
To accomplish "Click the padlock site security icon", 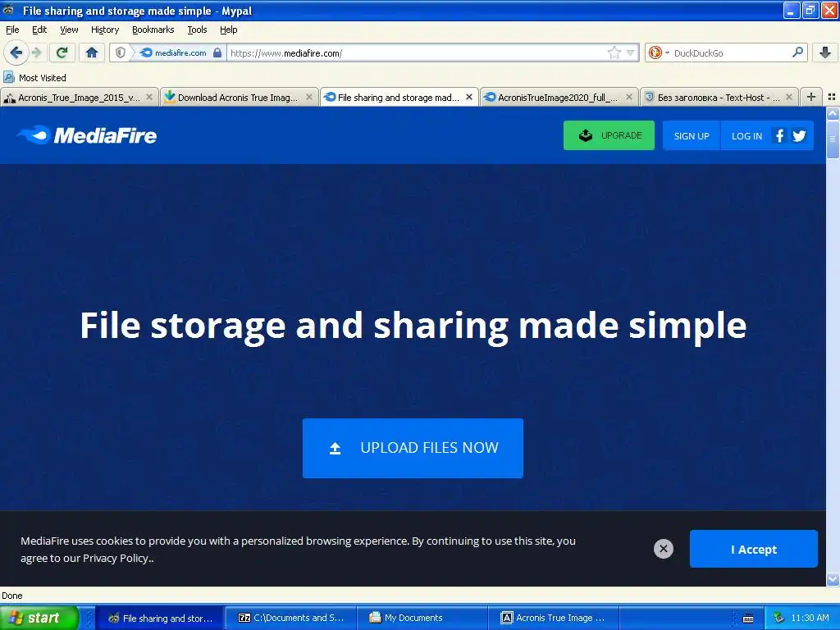I will (x=217, y=52).
